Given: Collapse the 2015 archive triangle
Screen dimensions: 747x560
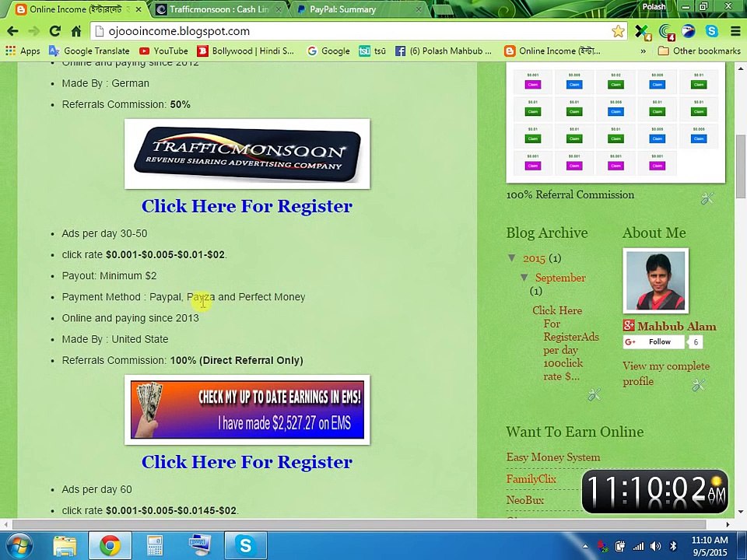Looking at the screenshot, I should click(x=512, y=258).
